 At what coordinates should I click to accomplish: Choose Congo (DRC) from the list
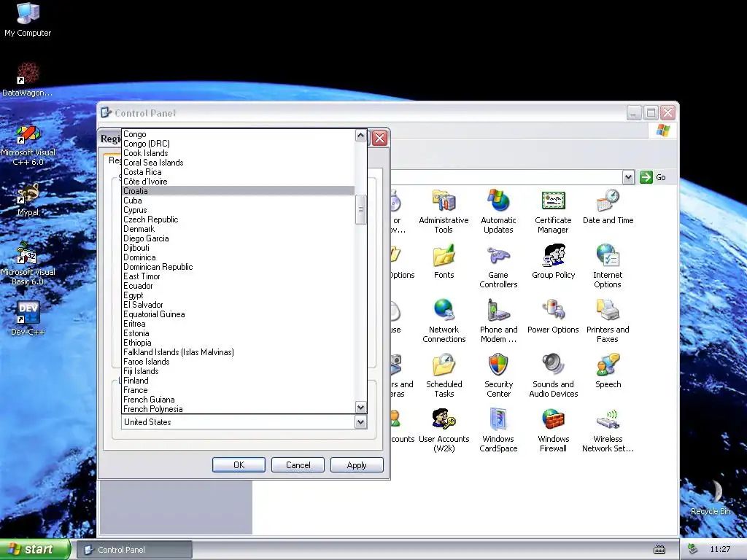click(239, 144)
